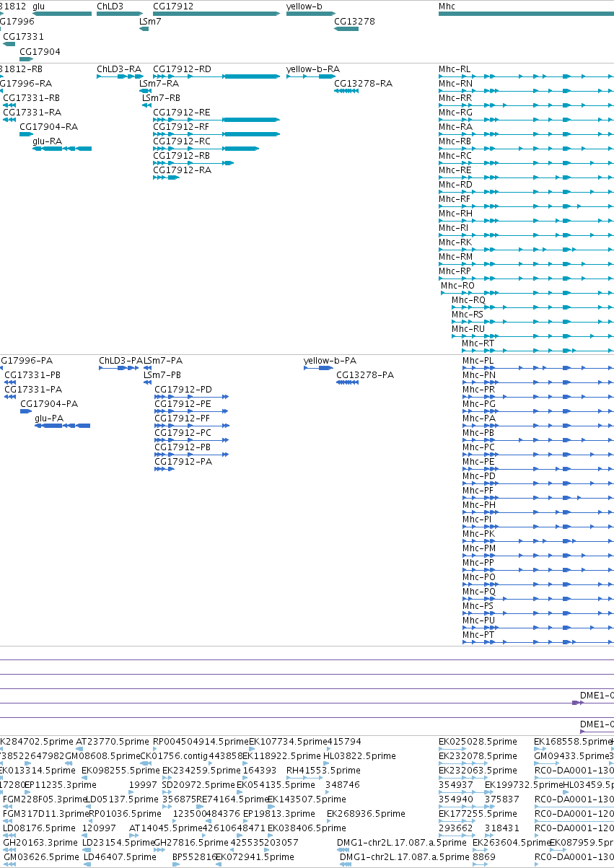Click protein LSm7-PB
Viewport: 614px width, 868px height.
point(162,375)
